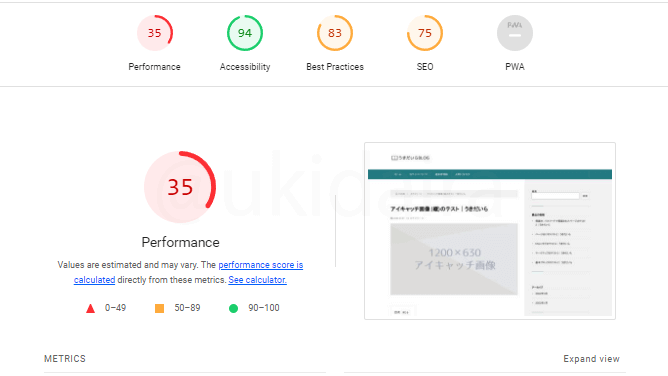668x376 pixels.
Task: Click the Best Practices gauge showing 83
Action: [335, 33]
